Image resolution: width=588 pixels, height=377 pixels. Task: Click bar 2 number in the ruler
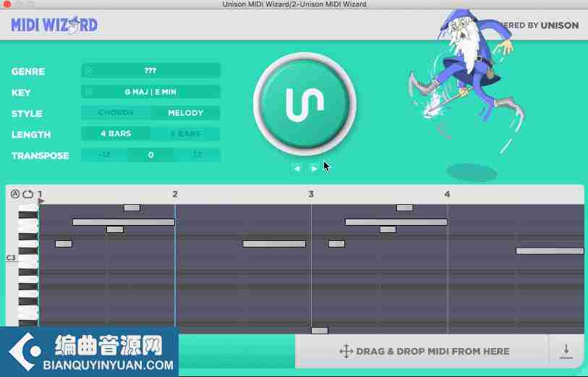point(175,194)
